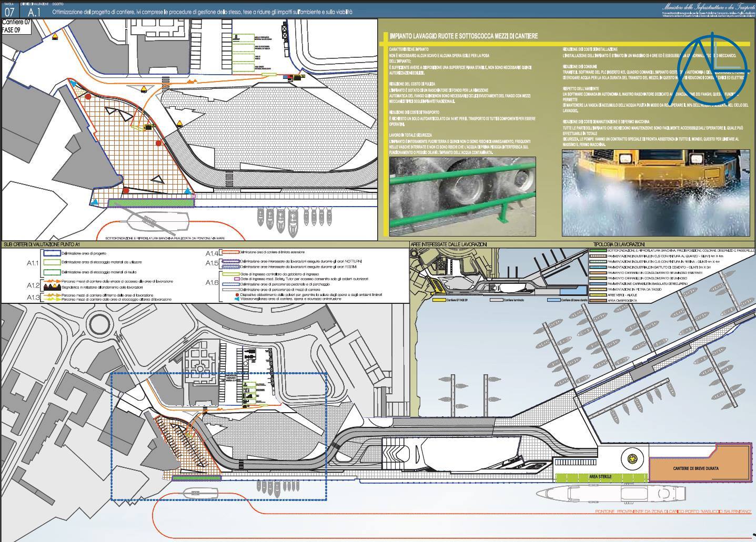Select the Safety Tutor gate icon in legend A1.6
This screenshot has height=542, width=756.
(x=237, y=279)
